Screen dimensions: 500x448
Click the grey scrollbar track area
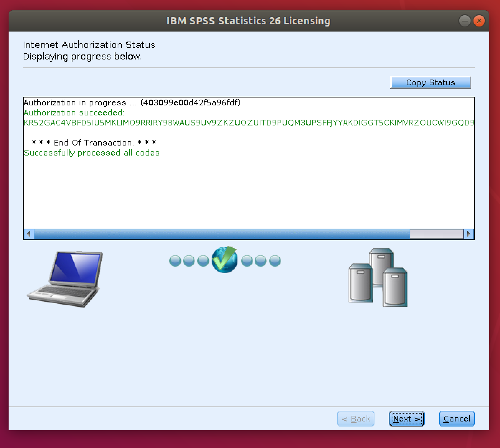[437, 234]
